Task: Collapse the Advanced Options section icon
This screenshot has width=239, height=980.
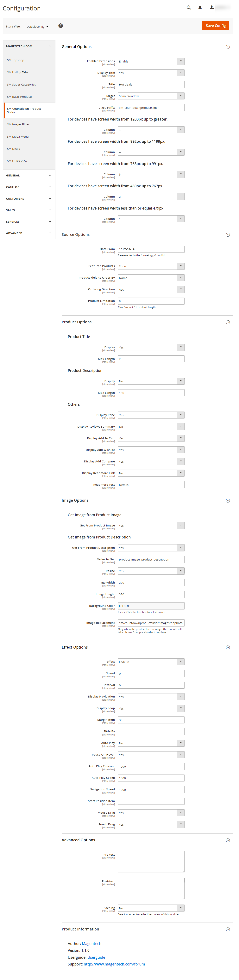Action: point(228,840)
